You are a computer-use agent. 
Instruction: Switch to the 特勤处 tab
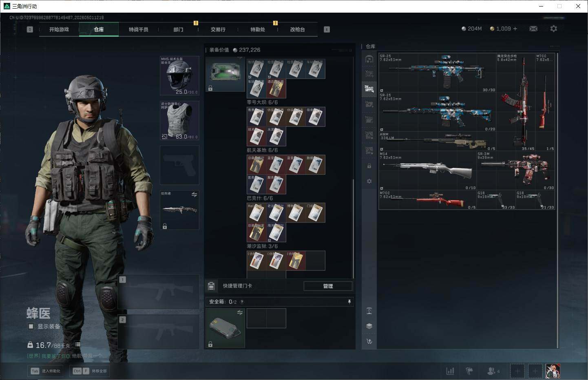click(258, 29)
